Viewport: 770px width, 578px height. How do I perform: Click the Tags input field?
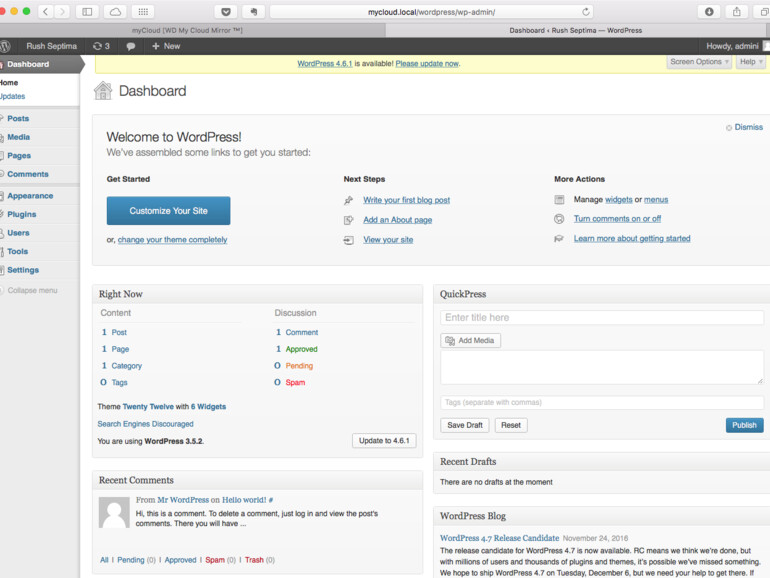tap(602, 402)
